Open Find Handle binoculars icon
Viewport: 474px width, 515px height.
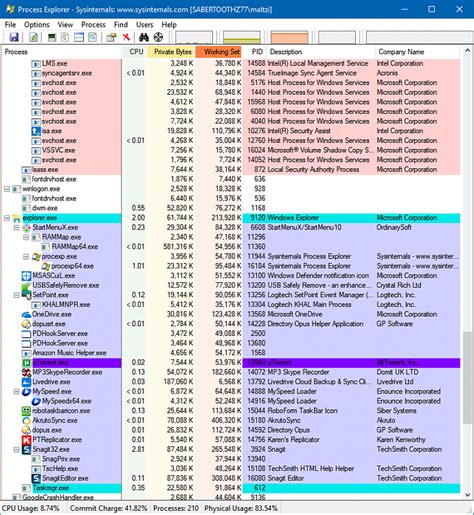[144, 37]
